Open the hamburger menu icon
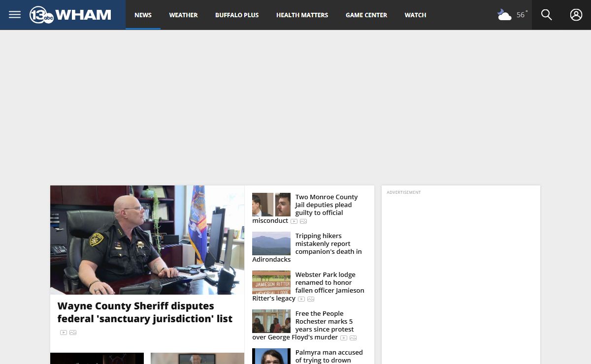Screen dimensions: 591x364 tap(15, 15)
